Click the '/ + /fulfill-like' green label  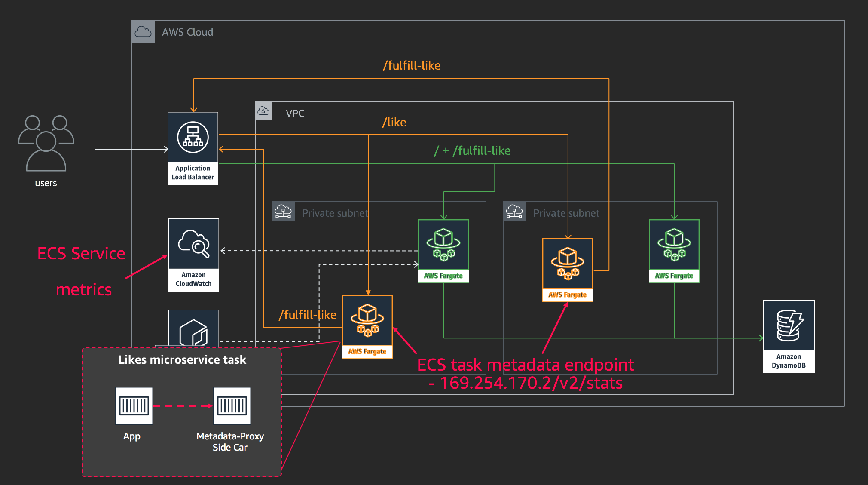click(x=472, y=150)
